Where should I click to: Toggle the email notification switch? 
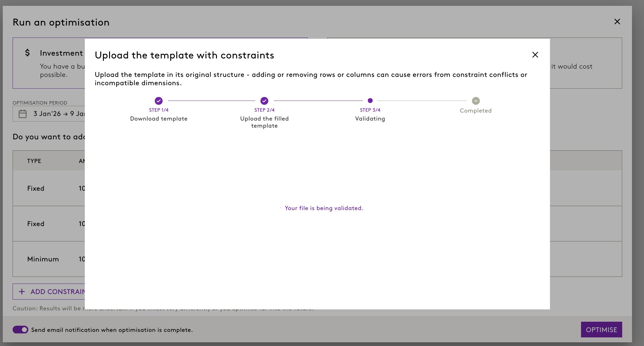coord(20,330)
